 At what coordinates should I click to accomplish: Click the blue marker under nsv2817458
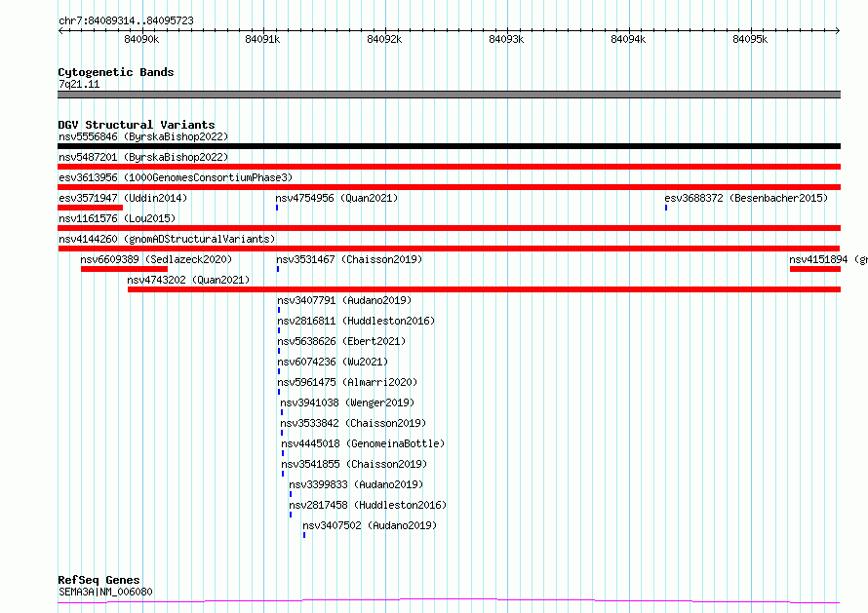[291, 516]
